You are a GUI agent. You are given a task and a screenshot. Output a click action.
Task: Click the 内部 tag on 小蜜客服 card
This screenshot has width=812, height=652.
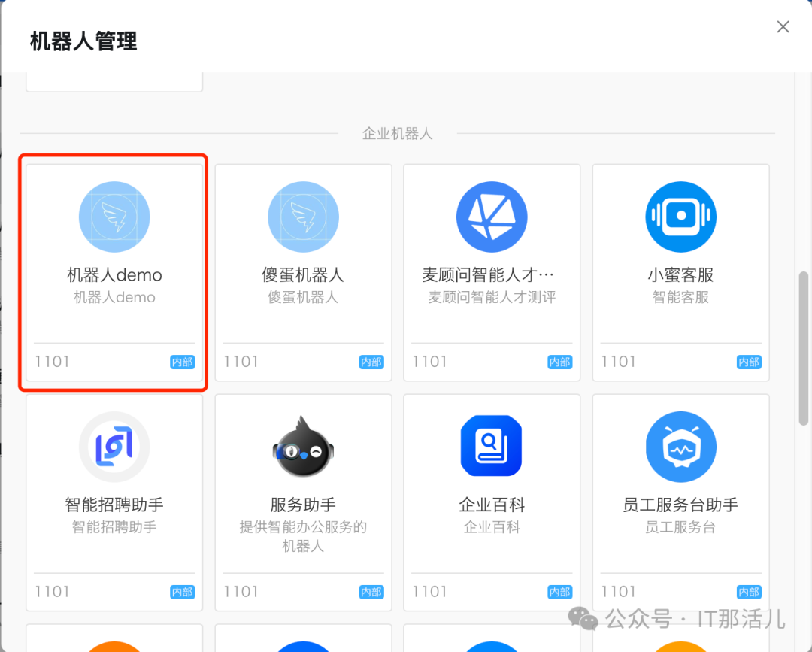(x=749, y=362)
